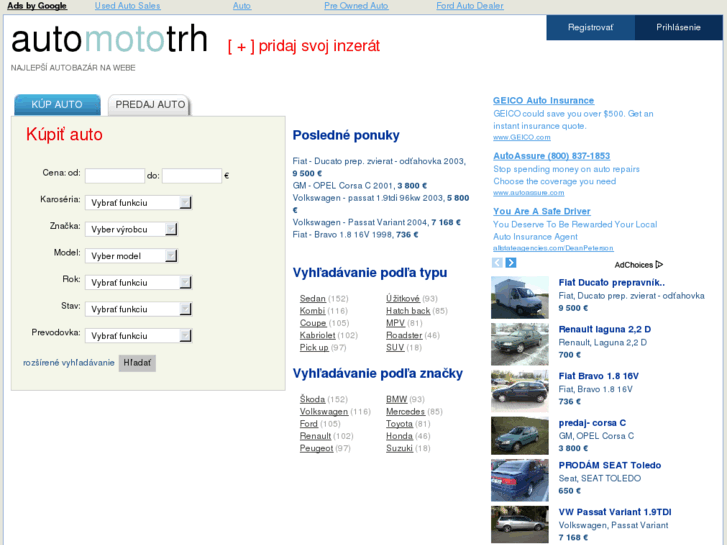Open the Pre Owned Auto ad link
Image resolution: width=727 pixels, height=545 pixels.
click(356, 6)
